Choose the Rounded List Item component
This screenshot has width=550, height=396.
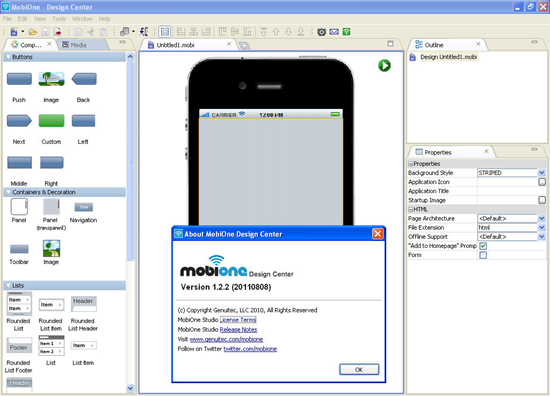click(51, 305)
